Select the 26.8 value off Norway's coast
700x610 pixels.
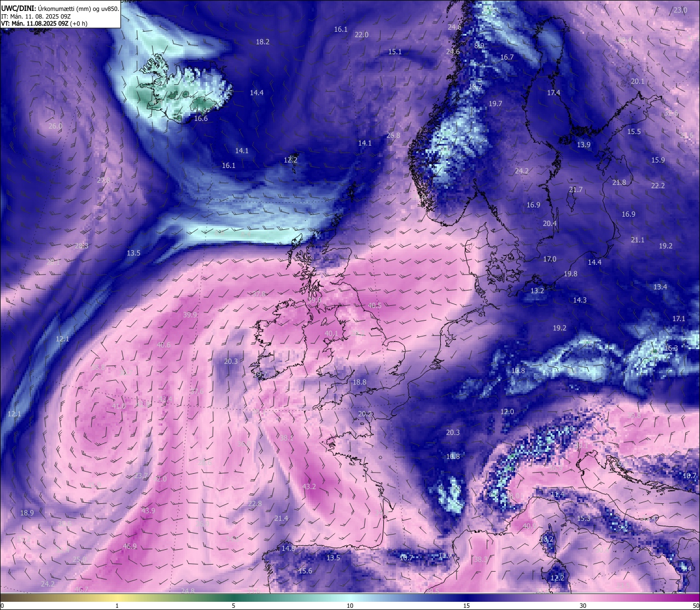point(393,135)
